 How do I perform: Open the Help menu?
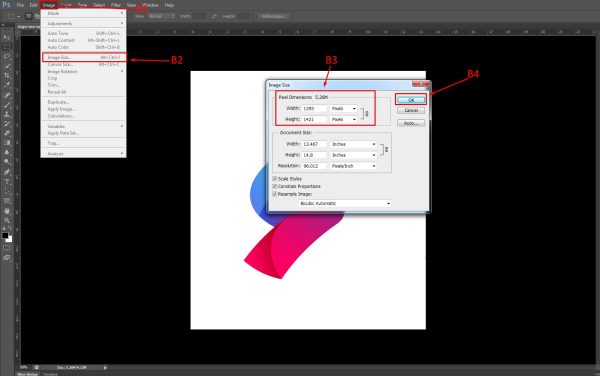point(169,5)
